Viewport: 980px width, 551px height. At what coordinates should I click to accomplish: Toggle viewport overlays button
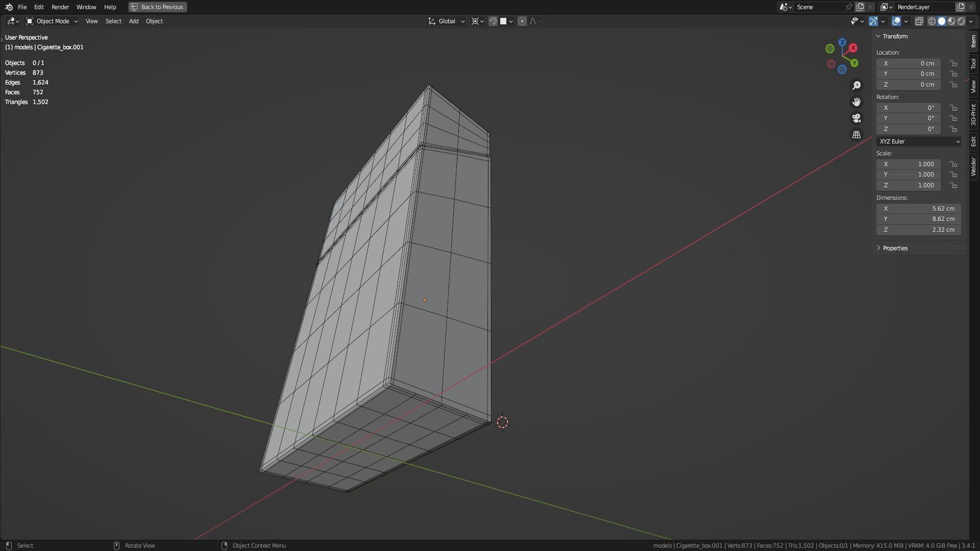tap(896, 21)
